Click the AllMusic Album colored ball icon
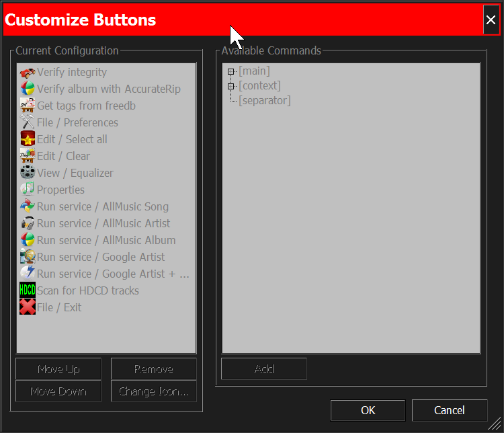Image resolution: width=504 pixels, height=433 pixels. [x=28, y=240]
